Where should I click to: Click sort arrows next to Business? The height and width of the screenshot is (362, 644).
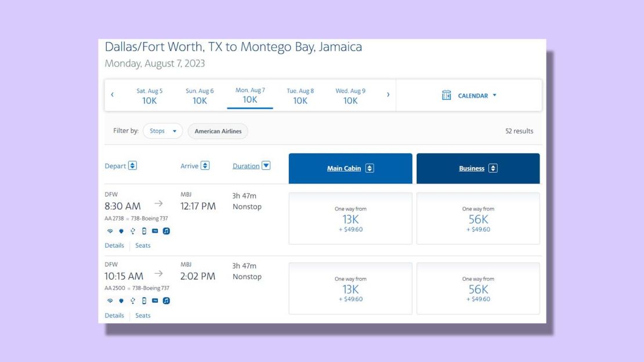pyautogui.click(x=493, y=168)
